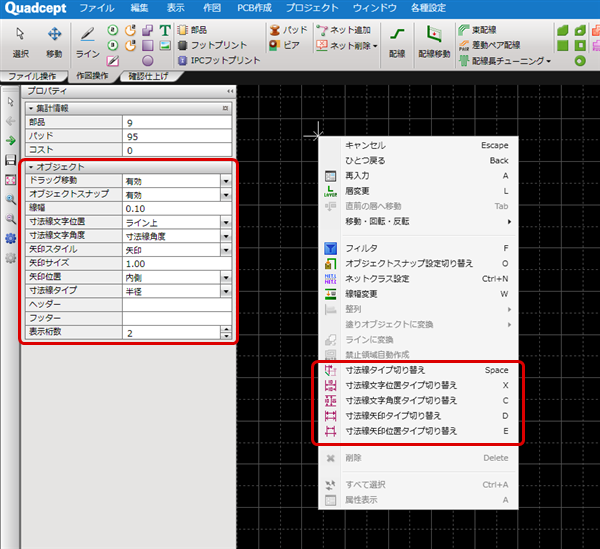This screenshot has width=600, height=549.
Task: Choose フィルタ from context menu
Action: tap(418, 248)
